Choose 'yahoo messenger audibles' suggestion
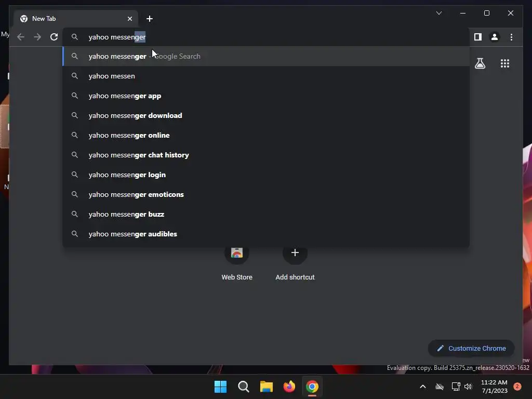 tap(266, 234)
